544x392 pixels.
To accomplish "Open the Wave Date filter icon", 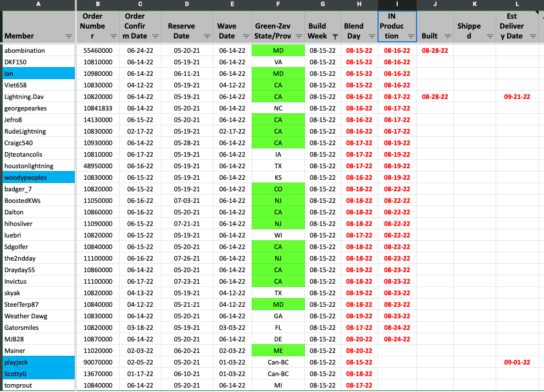I will (x=243, y=36).
